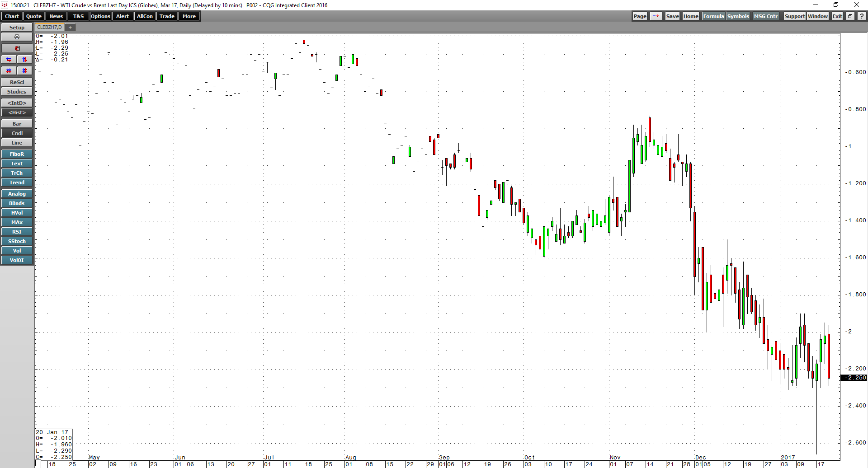Click the Sep label on time axis

tap(444, 458)
